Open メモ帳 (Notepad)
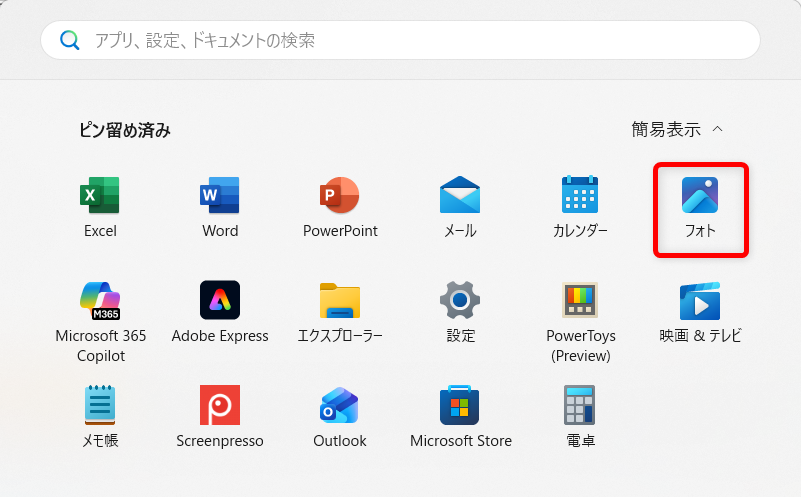Image resolution: width=801 pixels, height=497 pixels. tap(100, 417)
